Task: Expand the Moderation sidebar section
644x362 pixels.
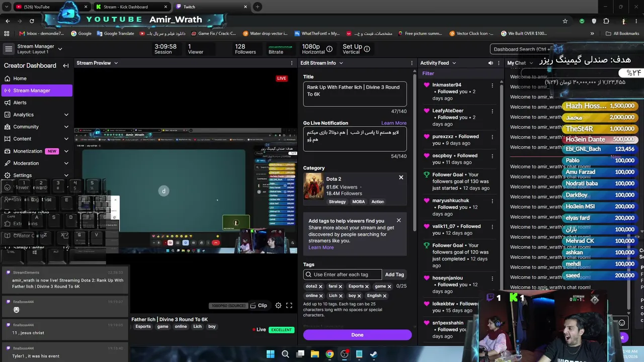Action: point(66,163)
